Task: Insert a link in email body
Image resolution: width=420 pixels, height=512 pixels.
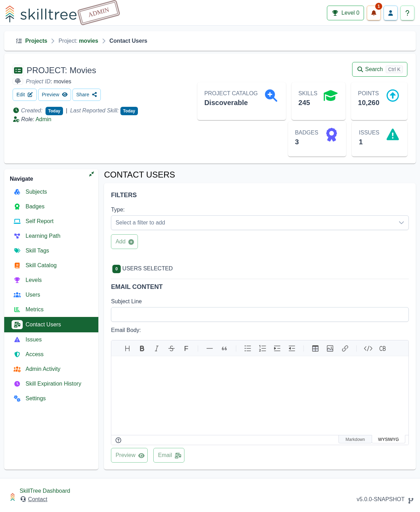Action: pyautogui.click(x=345, y=348)
